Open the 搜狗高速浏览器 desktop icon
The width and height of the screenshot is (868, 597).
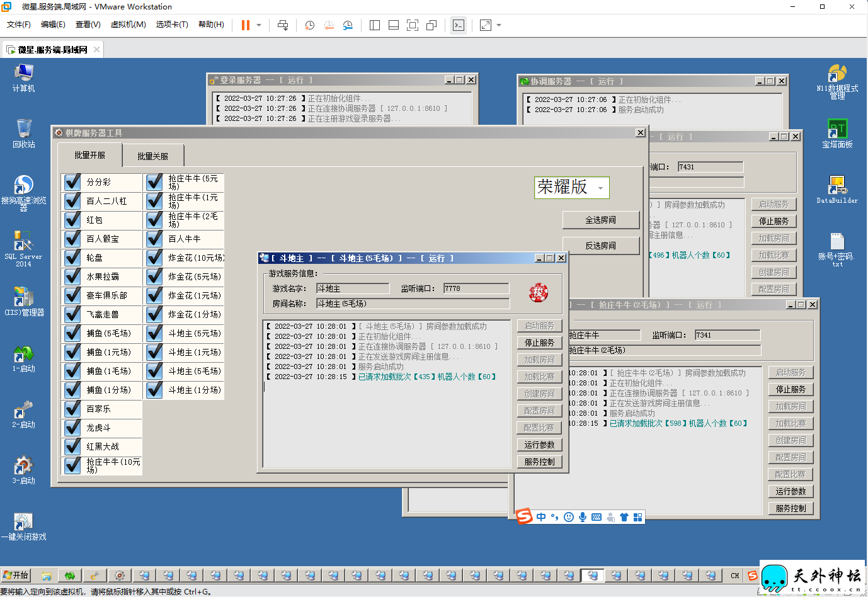[x=23, y=193]
